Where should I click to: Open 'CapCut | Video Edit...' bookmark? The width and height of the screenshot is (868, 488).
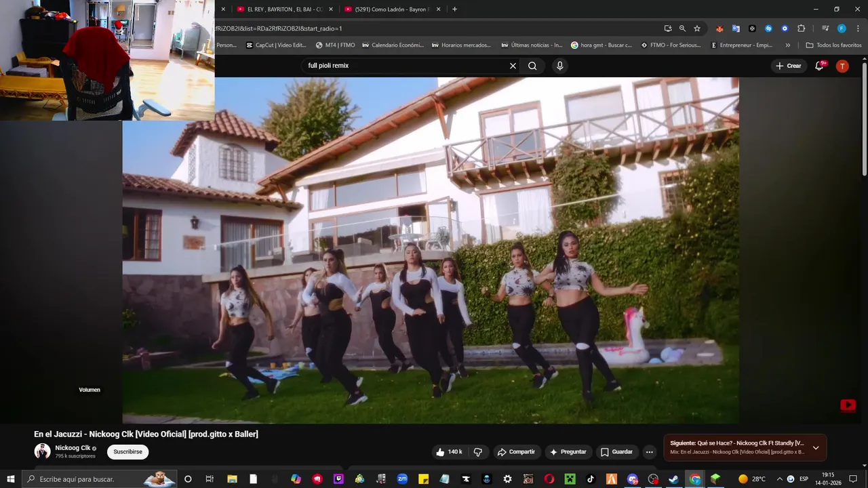[276, 45]
